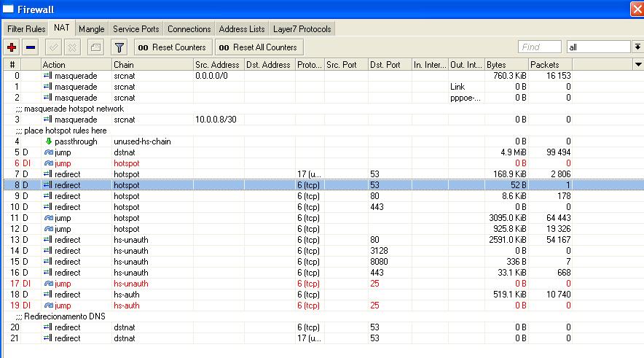Click into the Find search field
The width and height of the screenshot is (644, 358).
click(539, 47)
